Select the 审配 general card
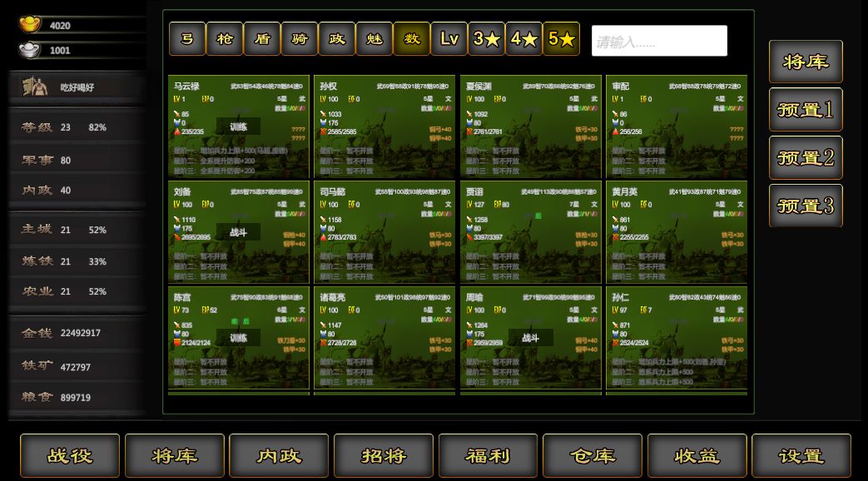Image resolution: width=868 pixels, height=481 pixels. (677, 126)
